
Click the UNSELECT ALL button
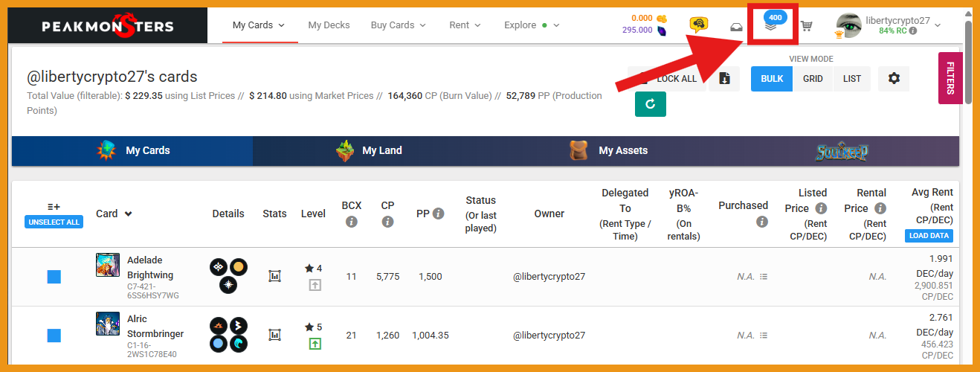(x=54, y=222)
